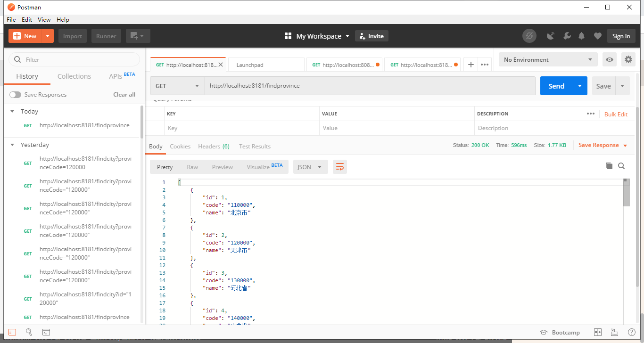Open the Help menu
The width and height of the screenshot is (644, 343).
pyautogui.click(x=63, y=19)
